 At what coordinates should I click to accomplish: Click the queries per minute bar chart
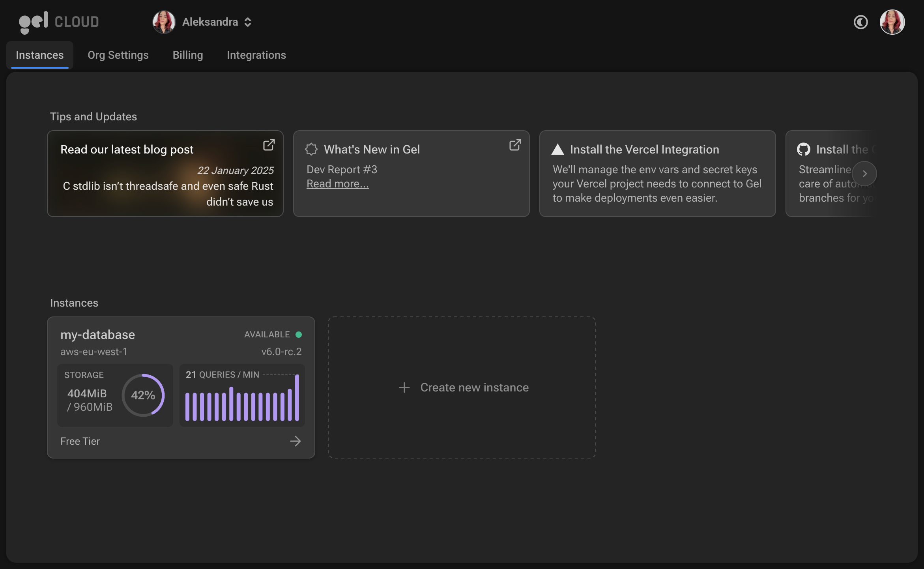pos(242,399)
